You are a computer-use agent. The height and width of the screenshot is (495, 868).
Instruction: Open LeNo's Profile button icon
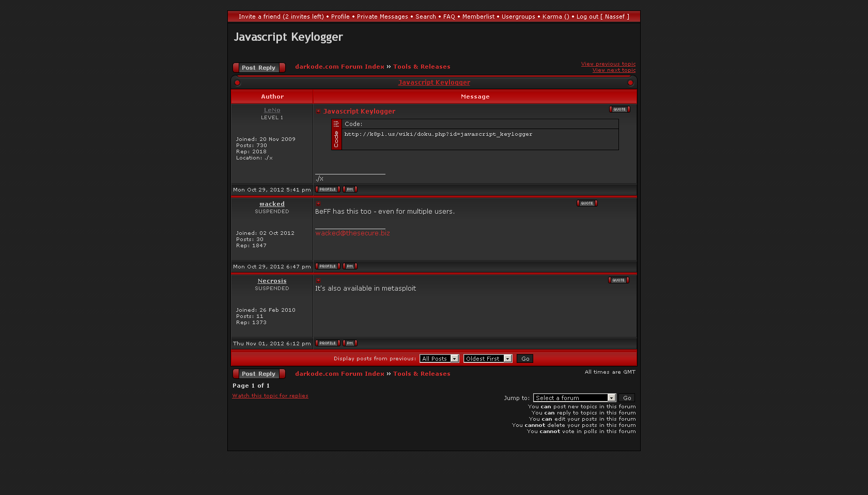[x=328, y=189]
